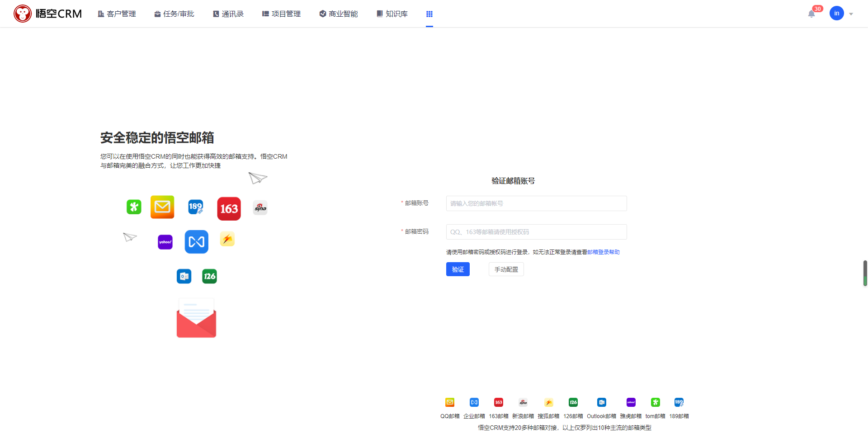Select QQ邮箱 icon in bottom row
The width and height of the screenshot is (868, 438).
(450, 402)
